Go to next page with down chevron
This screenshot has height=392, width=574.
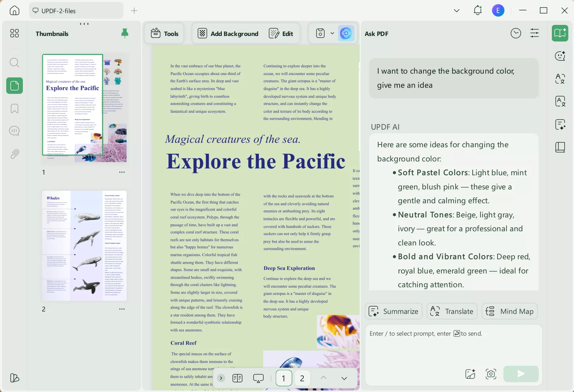click(x=344, y=378)
